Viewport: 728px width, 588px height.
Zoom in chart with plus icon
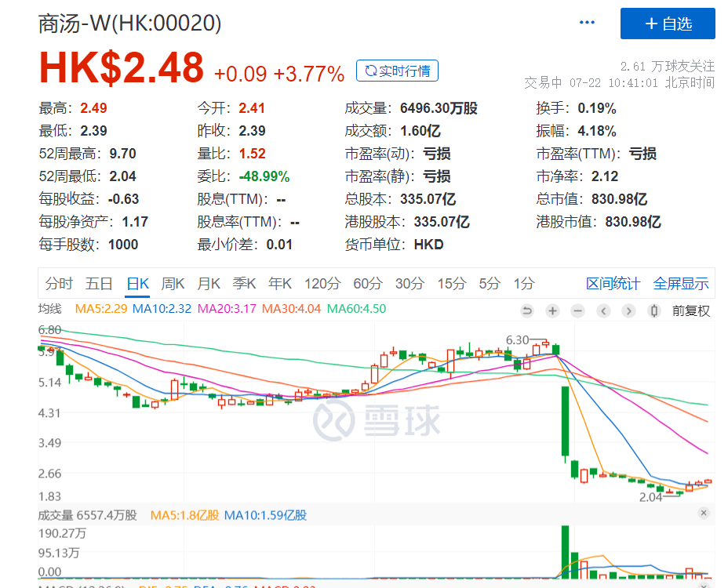tap(552, 310)
